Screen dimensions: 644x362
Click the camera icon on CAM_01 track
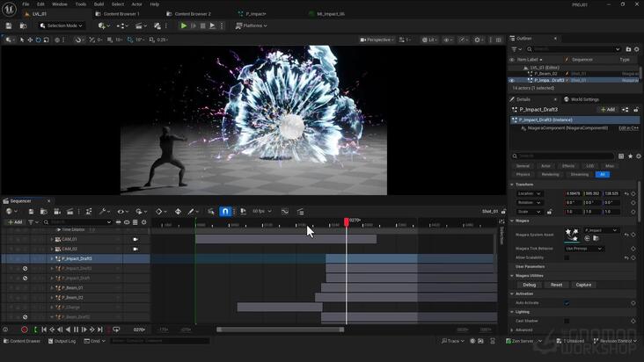tap(135, 239)
